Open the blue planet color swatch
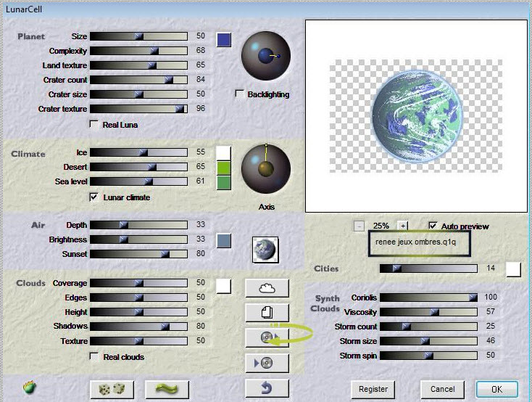This screenshot has width=532, height=402. (223, 40)
